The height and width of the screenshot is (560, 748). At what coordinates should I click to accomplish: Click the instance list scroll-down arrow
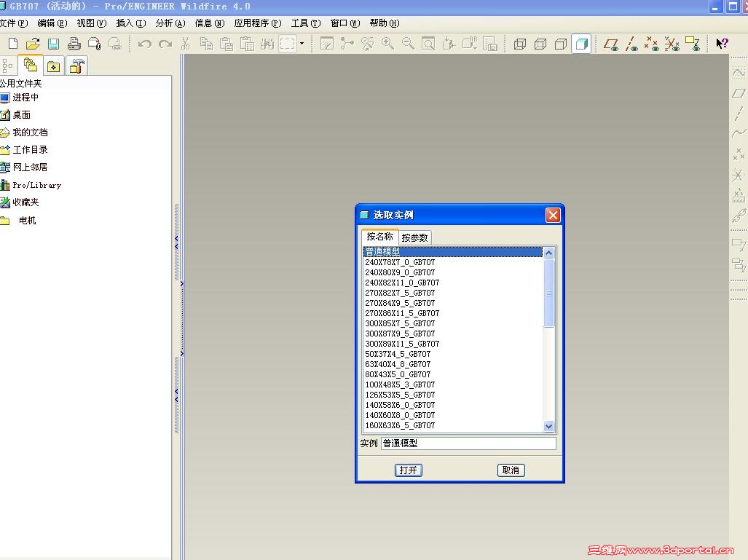[x=548, y=427]
